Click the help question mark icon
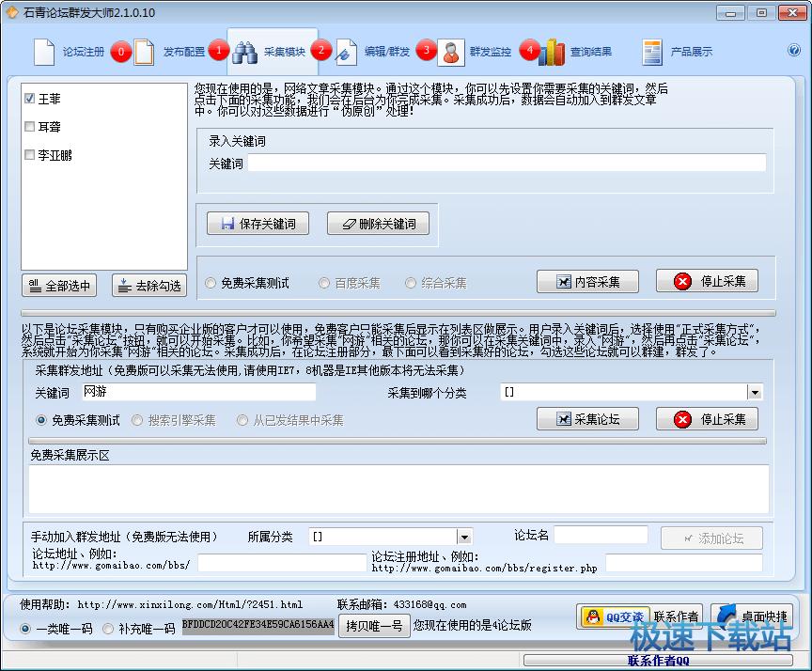812x671 pixels. point(794,51)
